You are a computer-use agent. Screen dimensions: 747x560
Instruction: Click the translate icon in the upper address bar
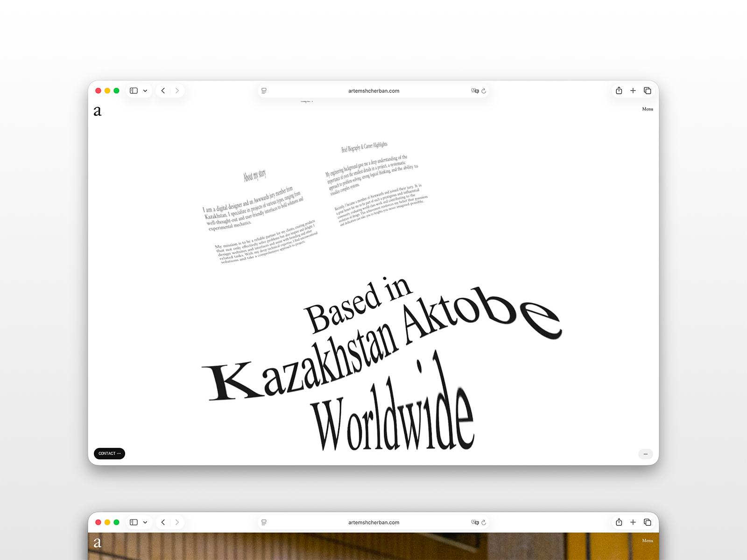pyautogui.click(x=475, y=91)
